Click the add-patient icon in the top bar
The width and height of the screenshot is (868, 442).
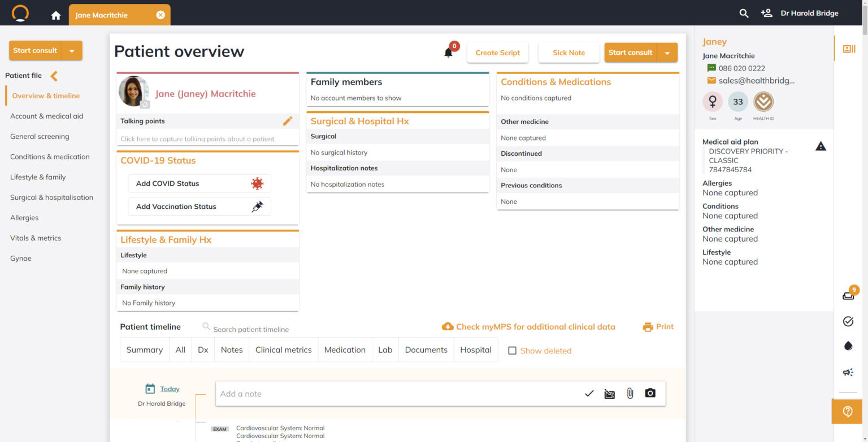[x=766, y=12]
